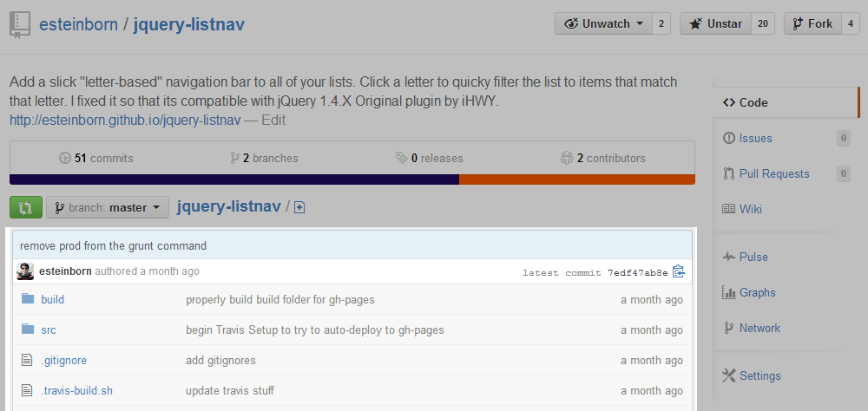Click the new file plus icon
Viewport: 868px width, 411px height.
299,208
